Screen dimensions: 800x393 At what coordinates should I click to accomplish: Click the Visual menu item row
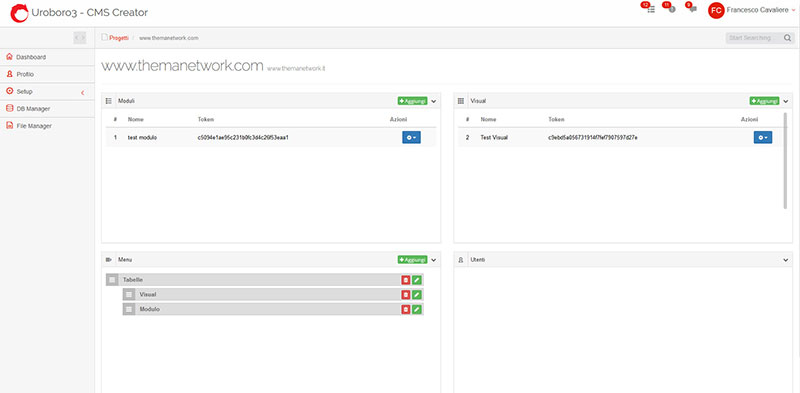coord(273,294)
